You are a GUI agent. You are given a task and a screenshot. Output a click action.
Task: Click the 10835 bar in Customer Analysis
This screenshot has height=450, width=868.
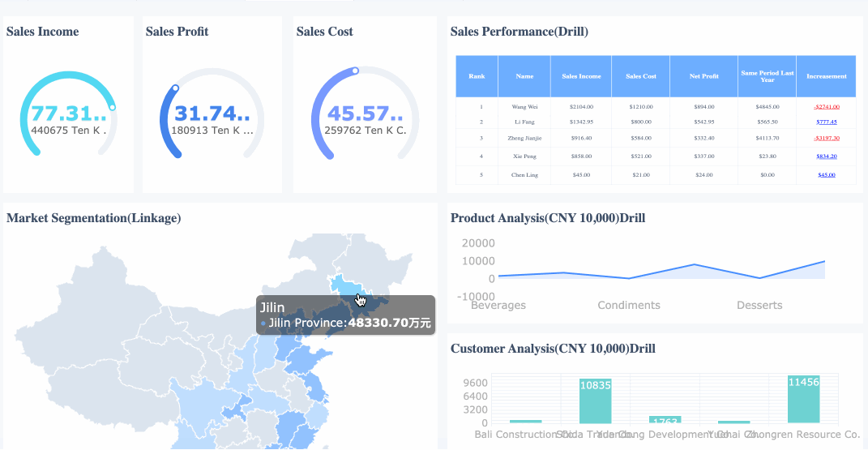point(595,401)
